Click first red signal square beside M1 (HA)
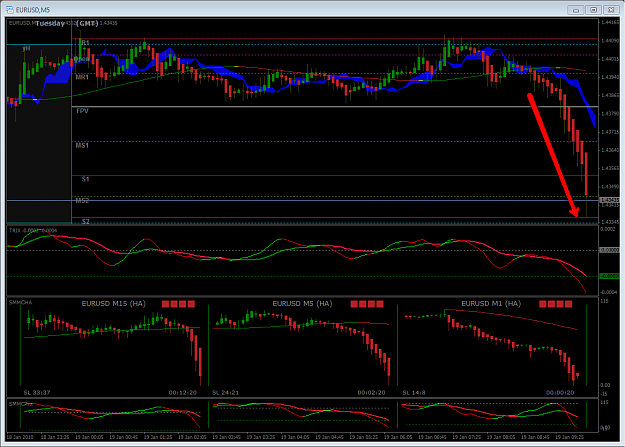Viewport: 625px width, 447px height. 542,304
